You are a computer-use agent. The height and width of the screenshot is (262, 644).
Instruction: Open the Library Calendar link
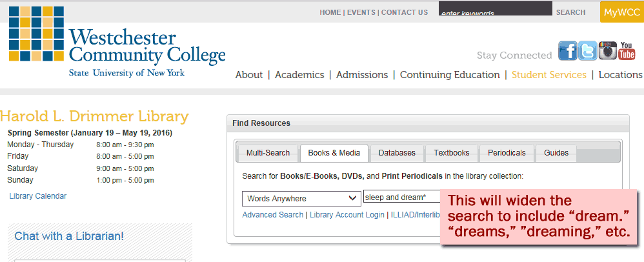click(38, 196)
